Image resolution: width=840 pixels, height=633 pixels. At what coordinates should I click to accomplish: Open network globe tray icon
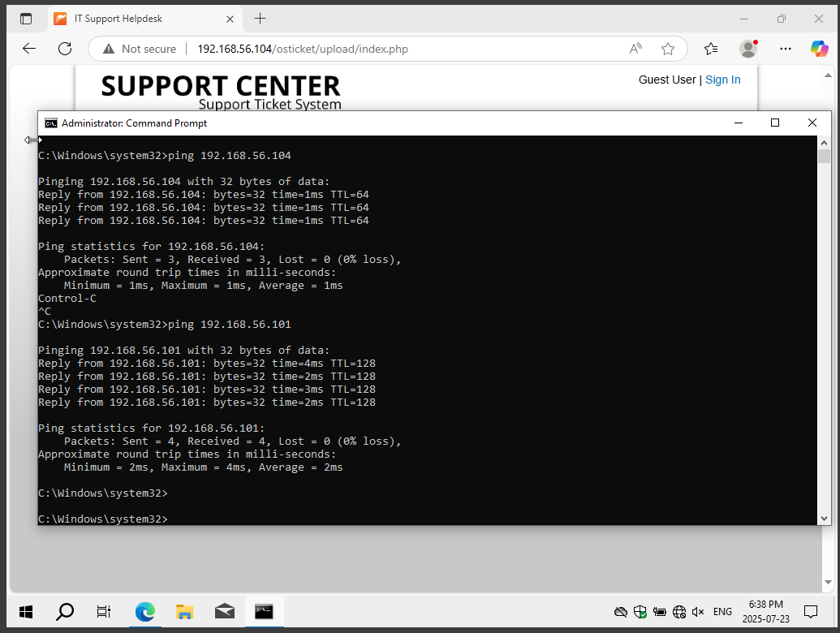[x=679, y=612]
